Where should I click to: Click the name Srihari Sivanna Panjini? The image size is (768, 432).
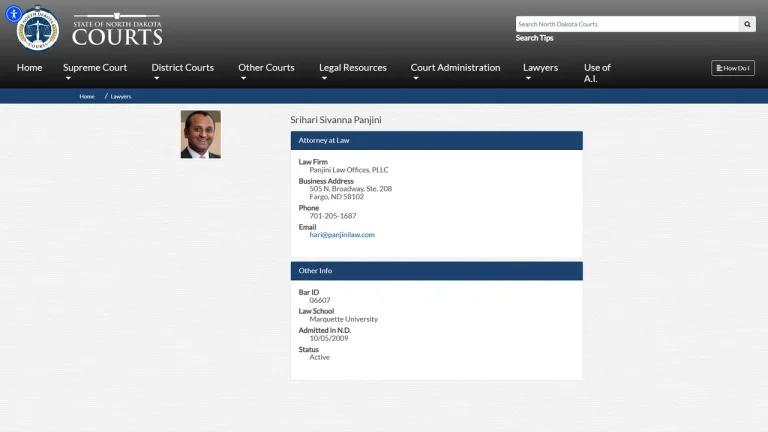(336, 120)
